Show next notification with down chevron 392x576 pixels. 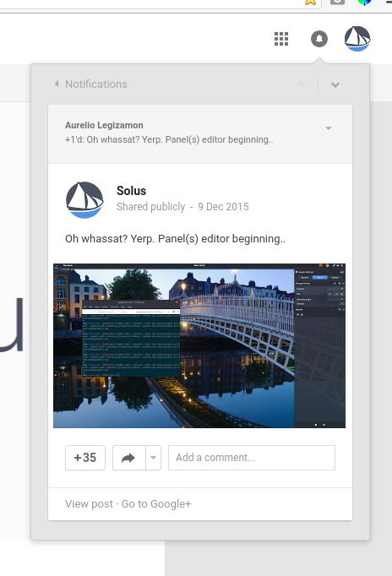[335, 84]
